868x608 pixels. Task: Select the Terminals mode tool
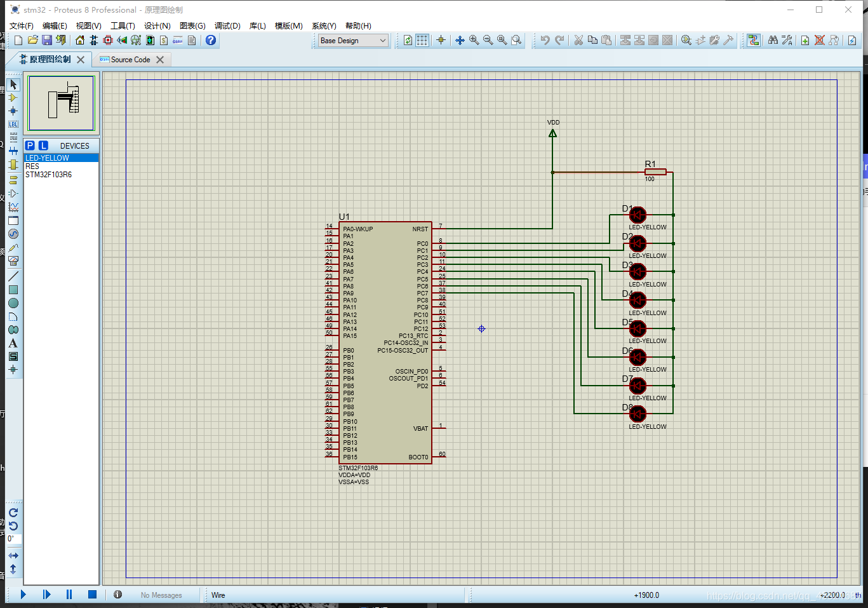[x=13, y=180]
